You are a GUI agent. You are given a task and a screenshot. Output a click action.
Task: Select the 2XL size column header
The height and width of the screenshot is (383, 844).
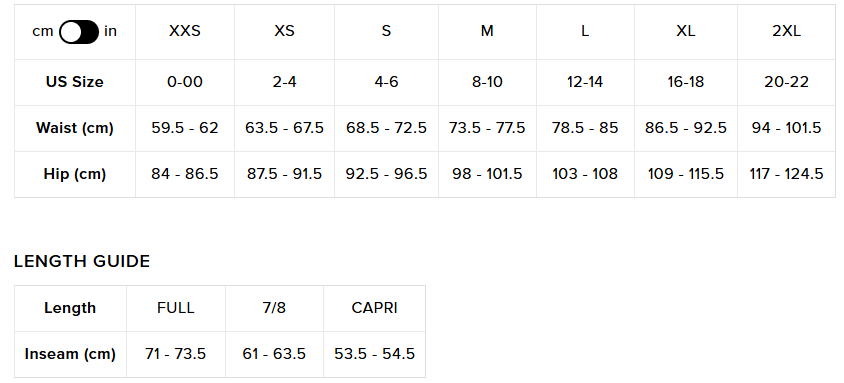tap(786, 31)
